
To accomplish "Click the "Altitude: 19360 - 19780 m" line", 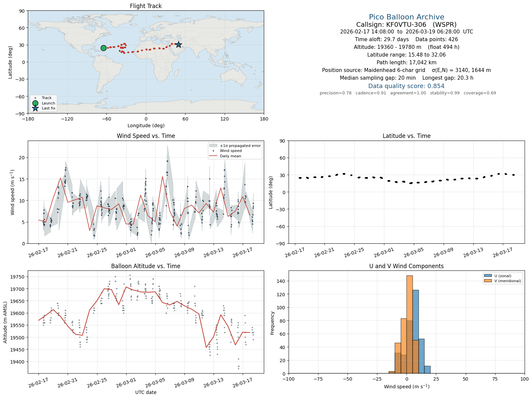I will coord(406,47).
